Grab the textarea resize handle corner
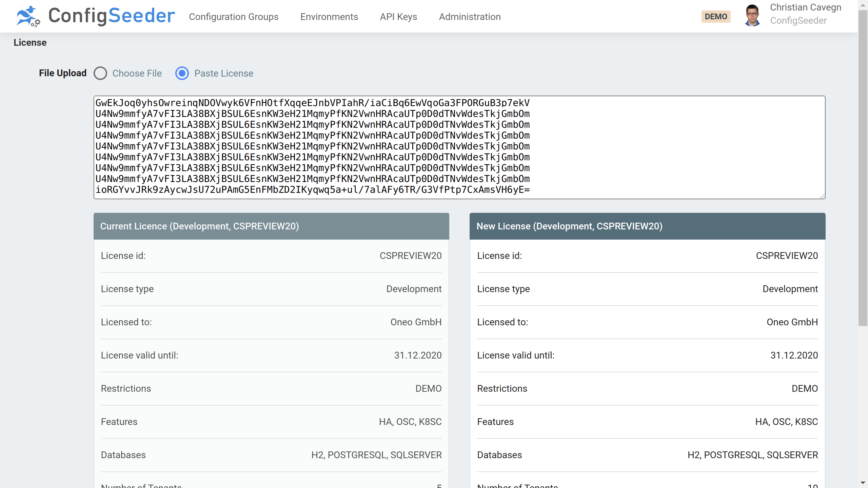 823,196
